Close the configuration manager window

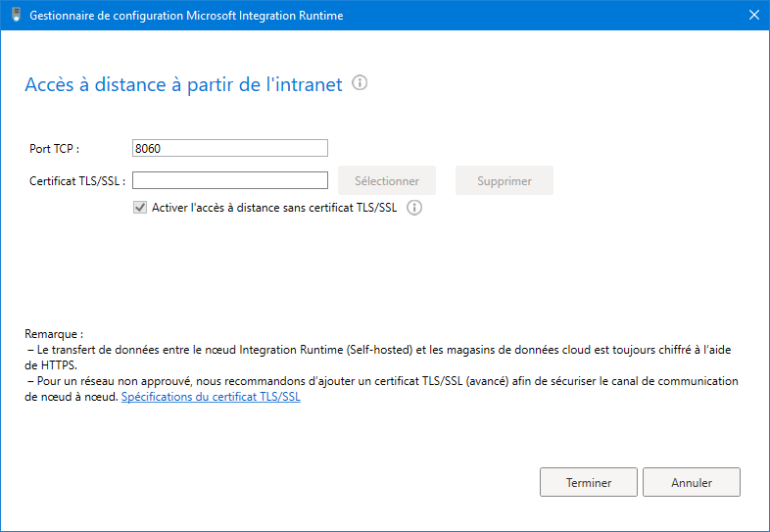(754, 15)
